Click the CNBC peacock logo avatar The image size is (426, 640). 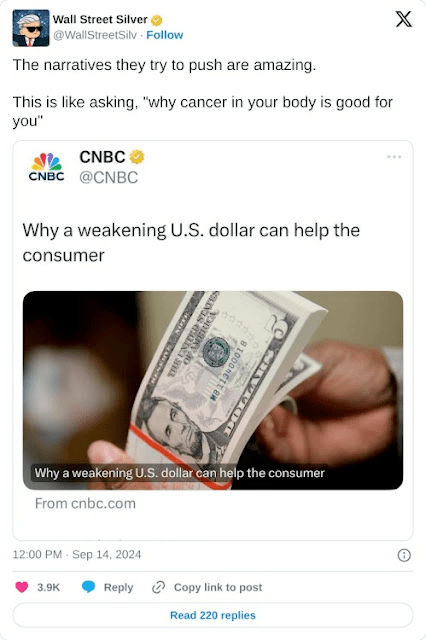click(x=47, y=167)
